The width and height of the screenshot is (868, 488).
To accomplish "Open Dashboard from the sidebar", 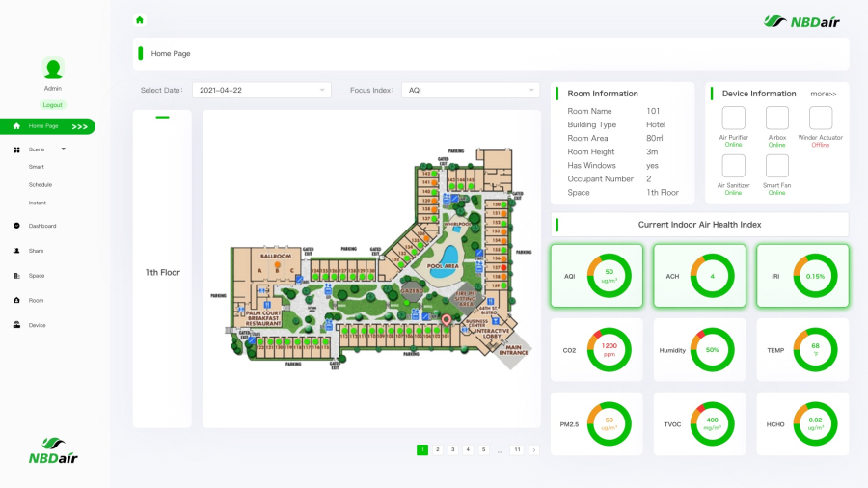I will pos(42,226).
